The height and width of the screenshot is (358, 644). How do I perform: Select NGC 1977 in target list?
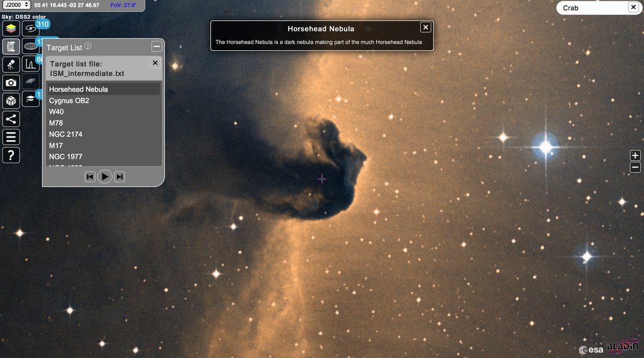click(x=104, y=156)
